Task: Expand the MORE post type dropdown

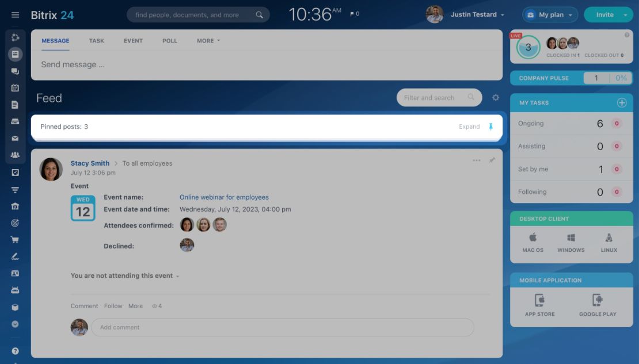Action: tap(208, 41)
